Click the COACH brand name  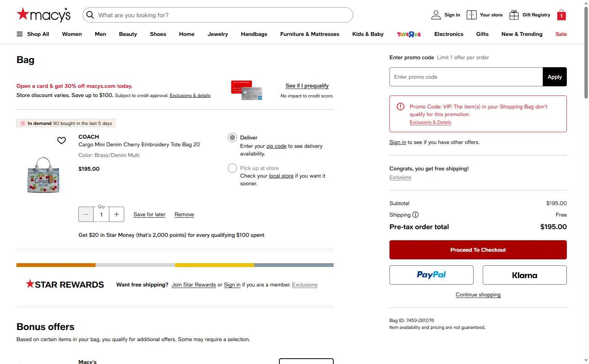coord(89,137)
